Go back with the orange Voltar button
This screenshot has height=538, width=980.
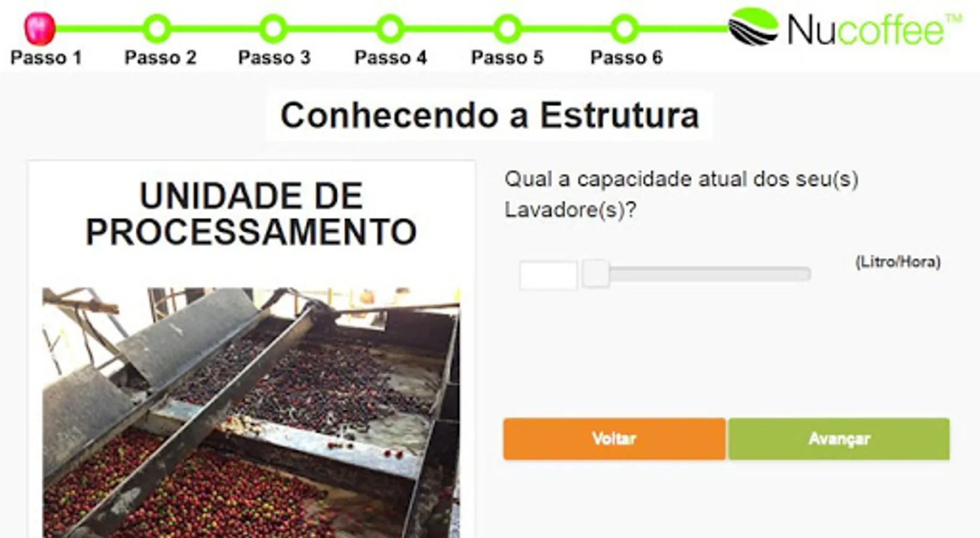tap(614, 439)
